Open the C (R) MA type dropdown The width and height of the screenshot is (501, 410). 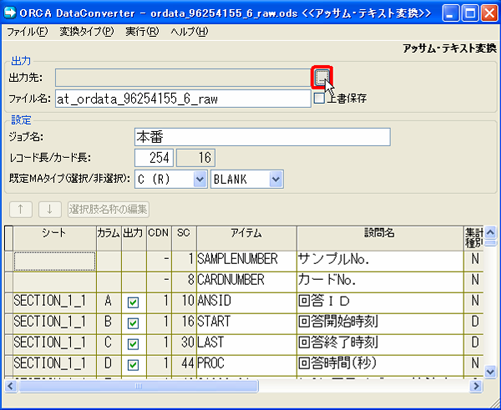[200, 179]
